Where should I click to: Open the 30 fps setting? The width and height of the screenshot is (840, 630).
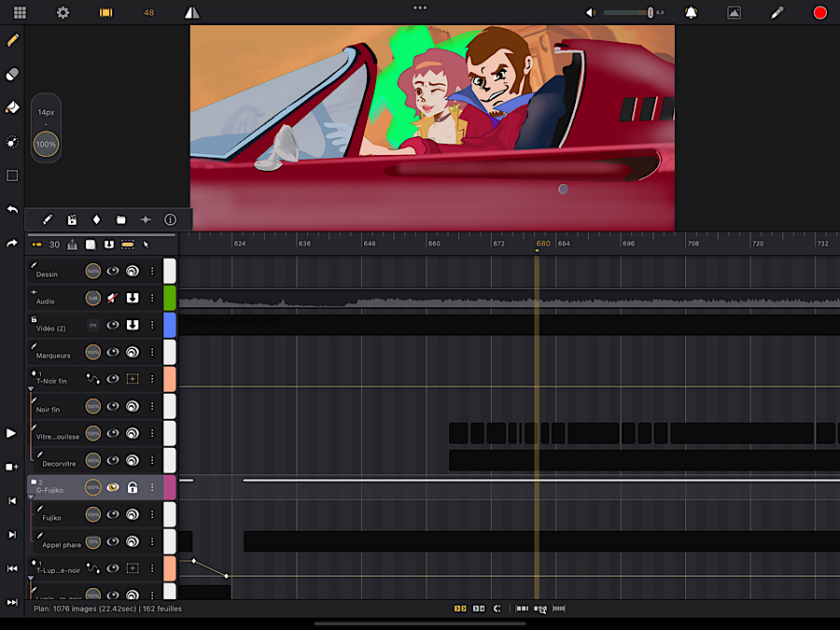(x=55, y=245)
